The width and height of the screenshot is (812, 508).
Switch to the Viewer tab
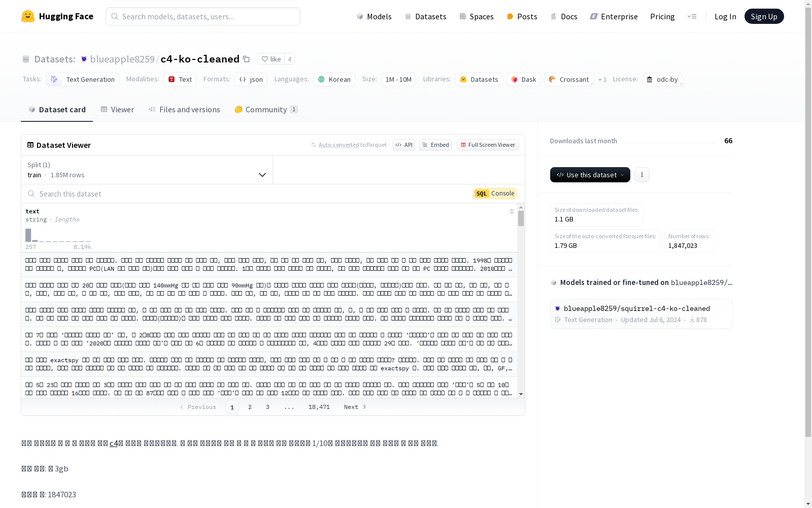point(117,109)
